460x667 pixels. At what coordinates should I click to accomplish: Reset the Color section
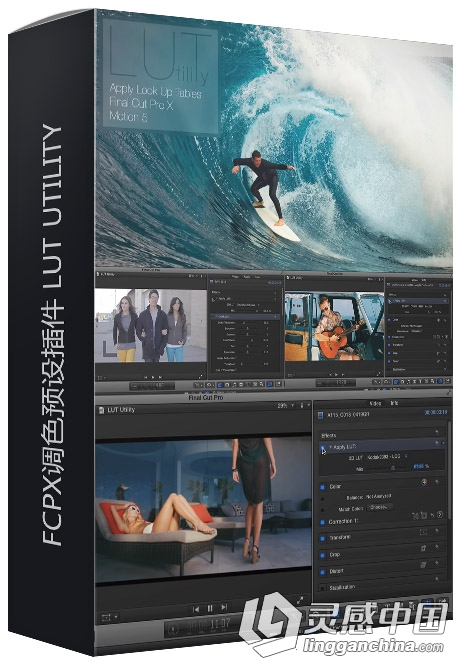click(437, 482)
